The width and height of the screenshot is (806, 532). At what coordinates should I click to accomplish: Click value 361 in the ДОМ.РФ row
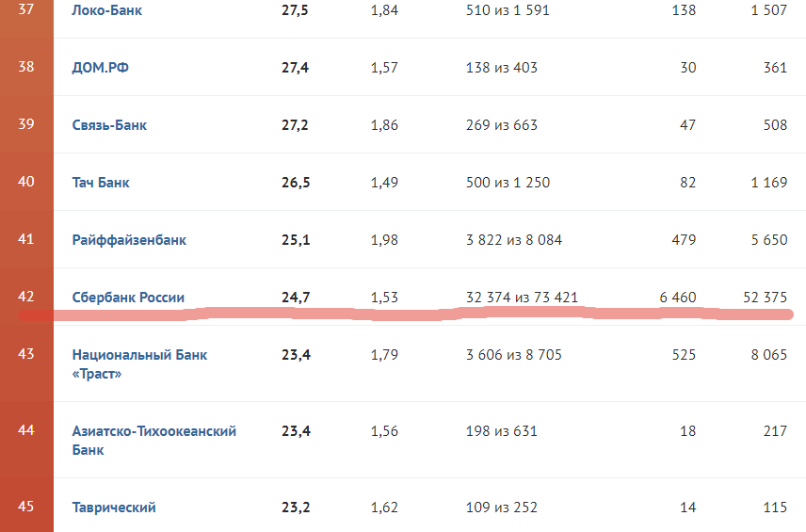point(775,68)
